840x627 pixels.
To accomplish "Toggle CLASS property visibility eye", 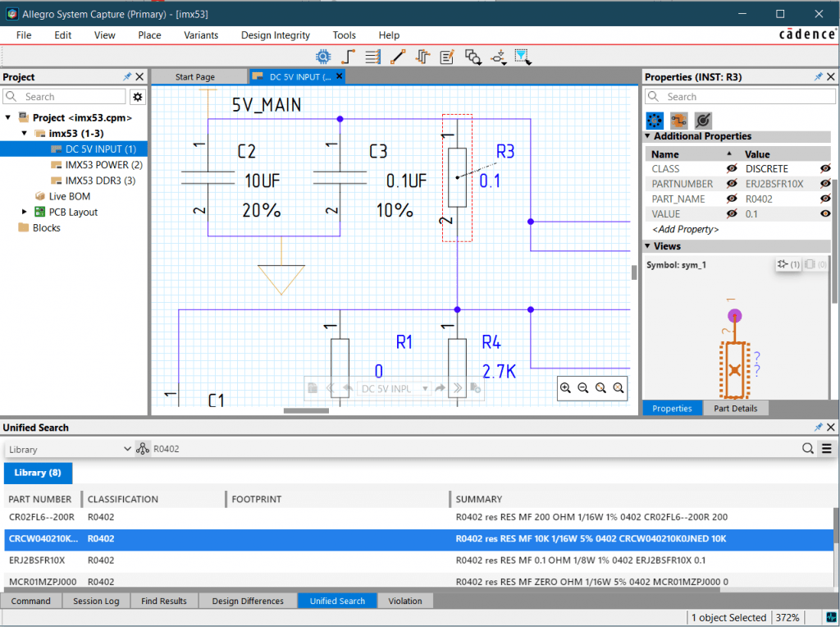I will click(x=731, y=168).
